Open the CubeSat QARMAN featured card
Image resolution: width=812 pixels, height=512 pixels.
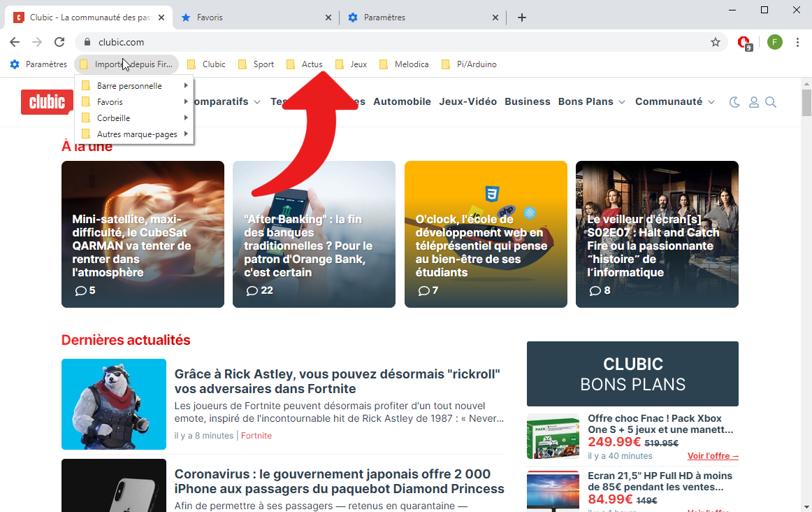point(143,234)
